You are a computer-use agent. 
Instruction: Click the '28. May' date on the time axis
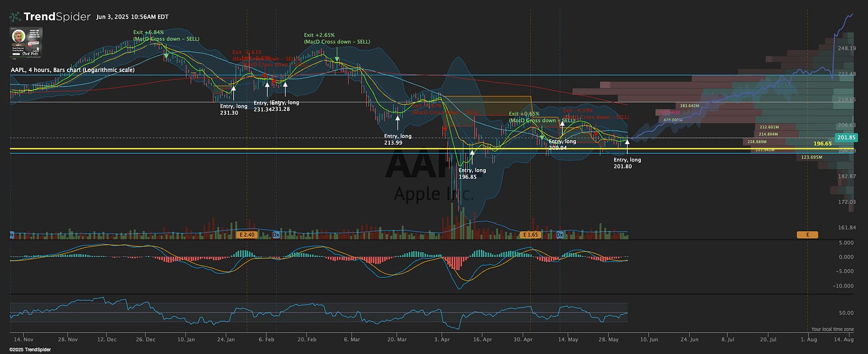coord(607,339)
